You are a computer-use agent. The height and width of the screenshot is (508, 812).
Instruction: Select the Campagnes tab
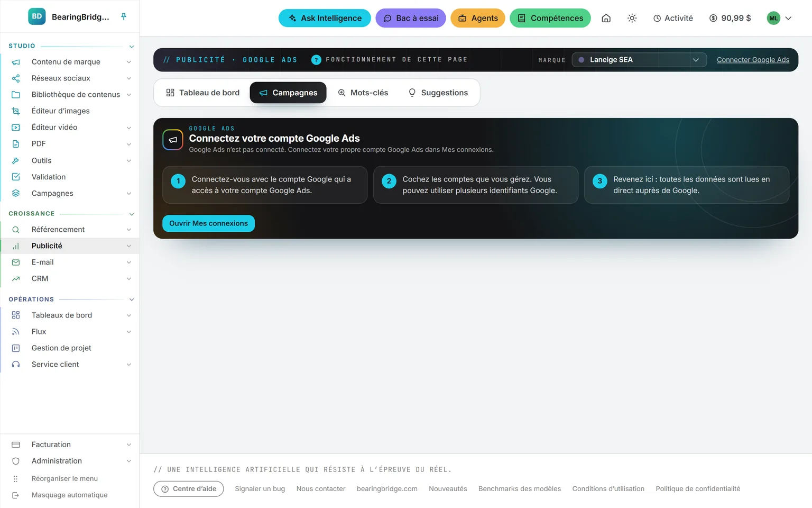(x=288, y=93)
